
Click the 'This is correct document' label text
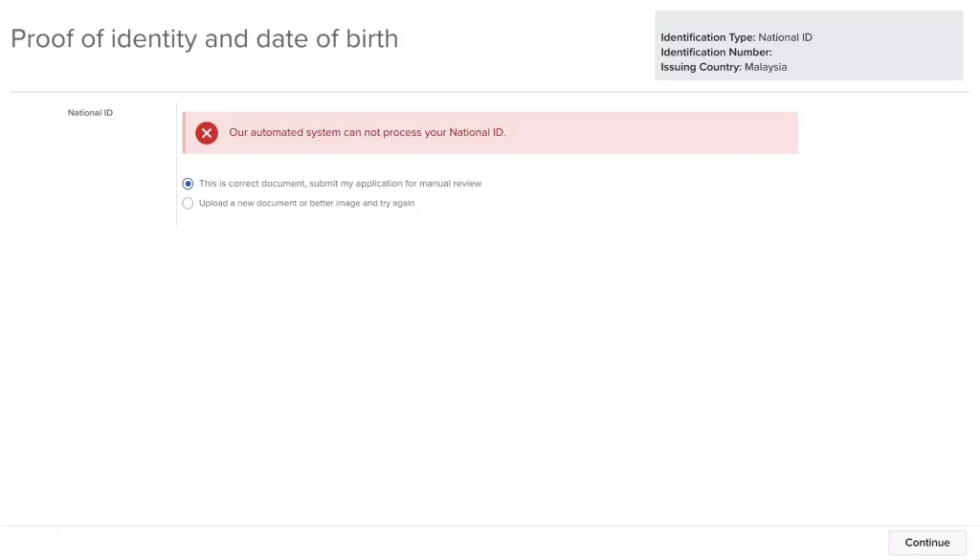(253, 184)
